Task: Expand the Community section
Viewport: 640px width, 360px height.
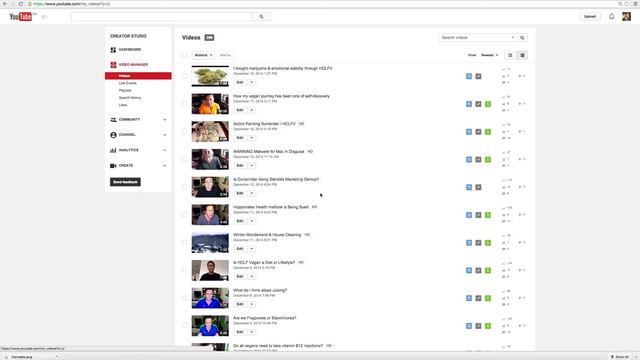Action: [x=165, y=120]
